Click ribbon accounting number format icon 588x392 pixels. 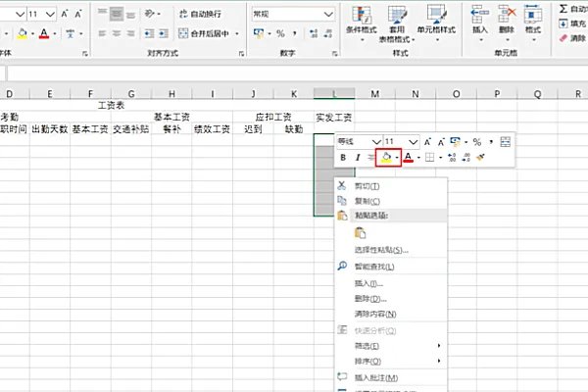click(x=259, y=33)
